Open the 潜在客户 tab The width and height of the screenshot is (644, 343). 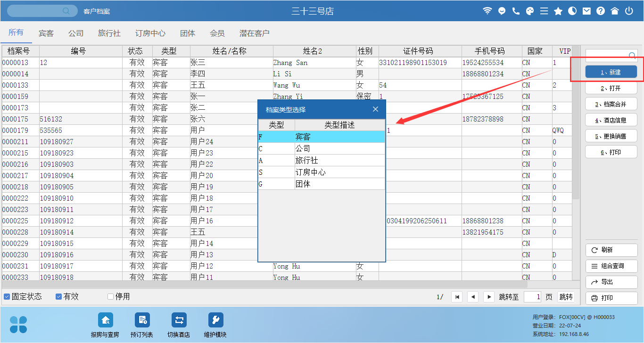pyautogui.click(x=254, y=33)
